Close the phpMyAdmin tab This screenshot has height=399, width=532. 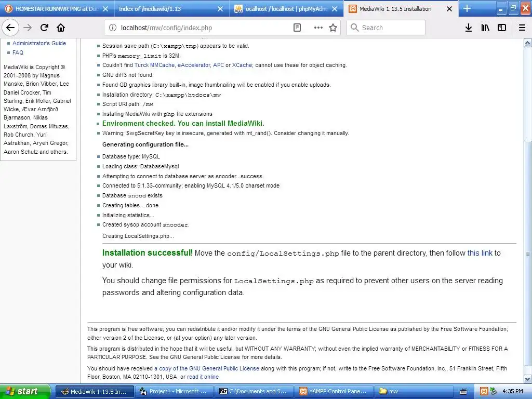coord(335,9)
